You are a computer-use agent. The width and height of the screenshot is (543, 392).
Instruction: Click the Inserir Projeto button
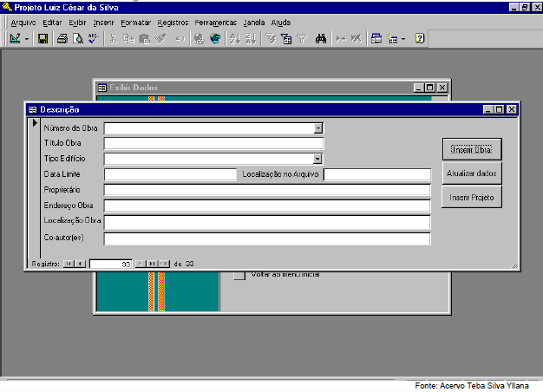click(x=472, y=198)
